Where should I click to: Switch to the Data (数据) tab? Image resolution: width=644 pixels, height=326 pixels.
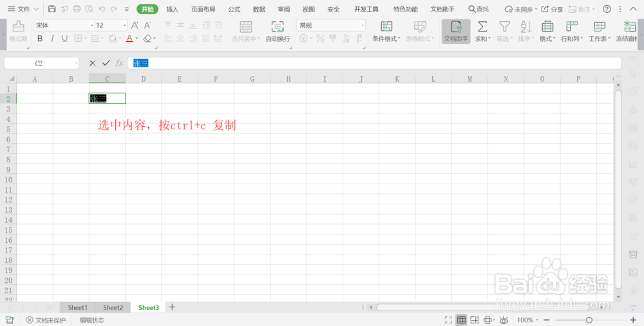pos(259,9)
